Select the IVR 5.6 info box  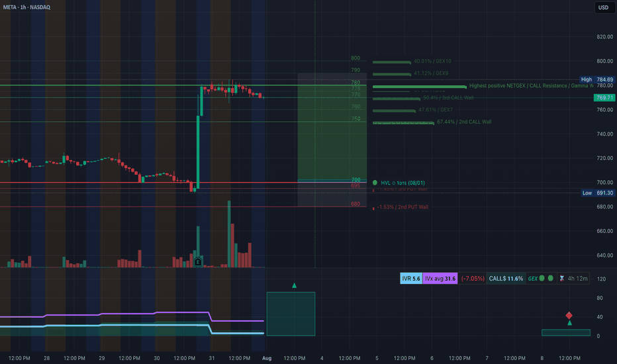[411, 278]
